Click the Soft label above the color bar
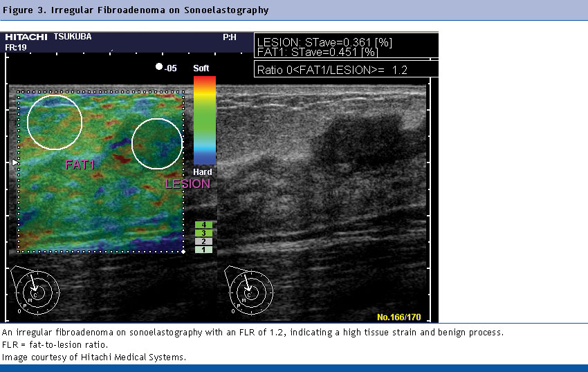Screen dimensions: 588x372 [201, 68]
